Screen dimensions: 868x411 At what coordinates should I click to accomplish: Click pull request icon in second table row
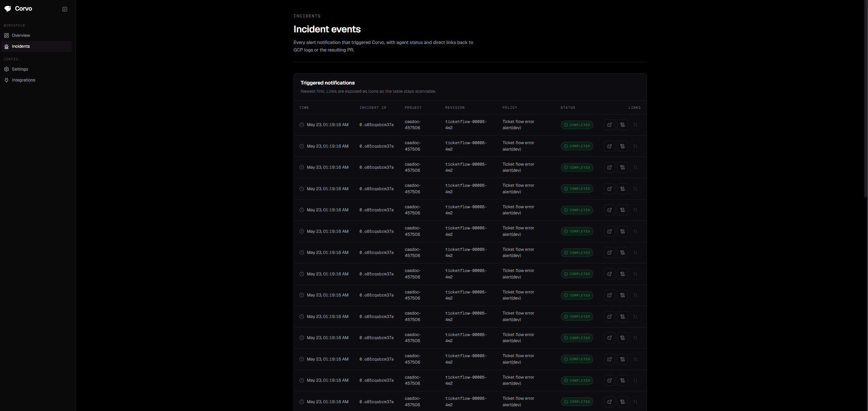635,146
